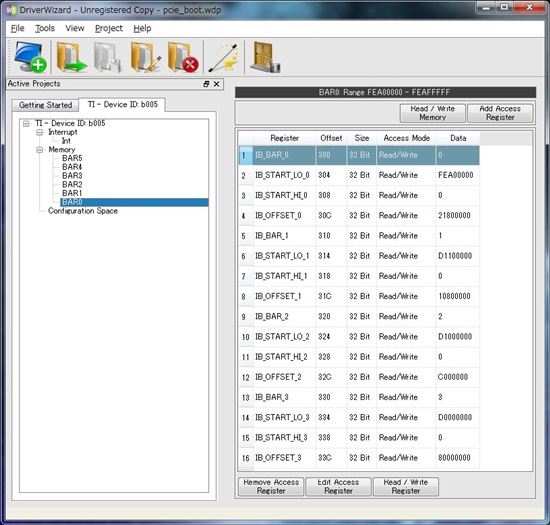550x525 pixels.
Task: Open the Tools menu
Action: coord(45,28)
